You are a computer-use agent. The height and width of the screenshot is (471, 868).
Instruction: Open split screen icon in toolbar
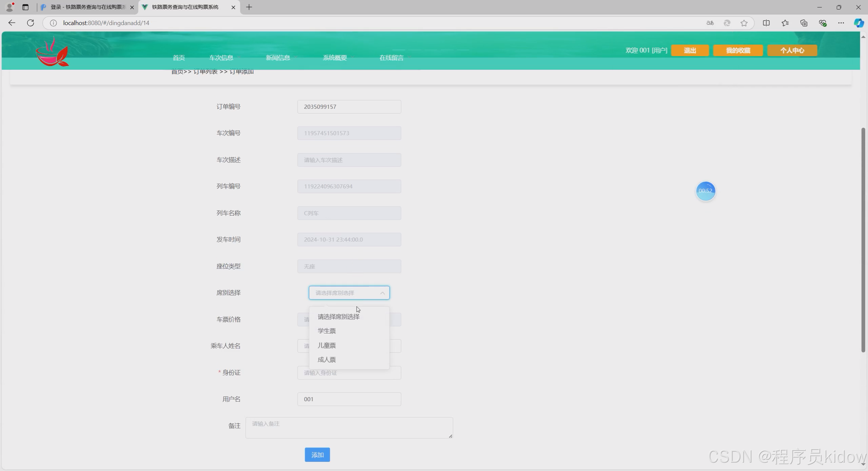click(766, 23)
